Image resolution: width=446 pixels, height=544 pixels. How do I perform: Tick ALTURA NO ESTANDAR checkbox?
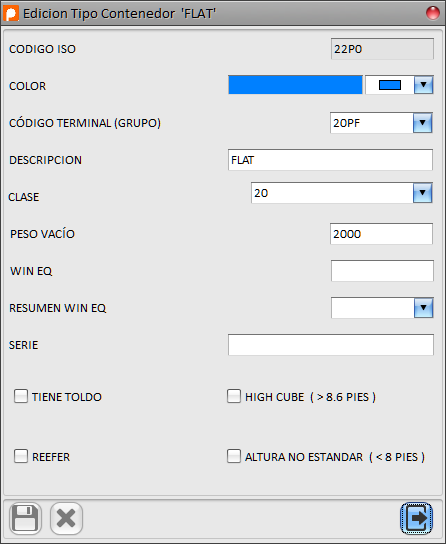click(234, 456)
